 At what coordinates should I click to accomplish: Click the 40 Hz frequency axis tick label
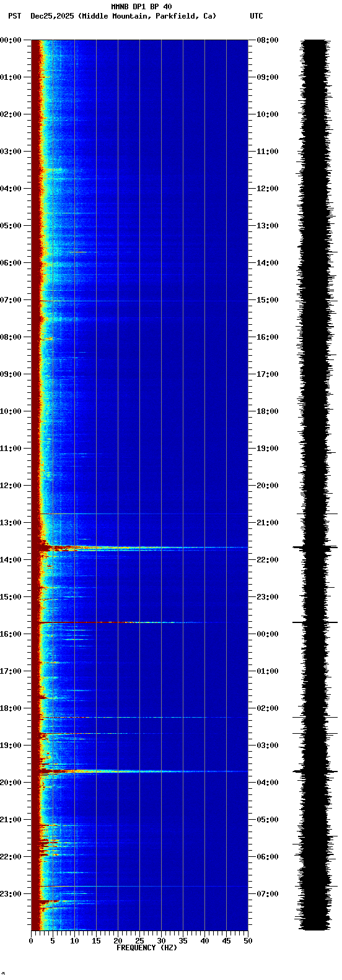[x=204, y=941]
